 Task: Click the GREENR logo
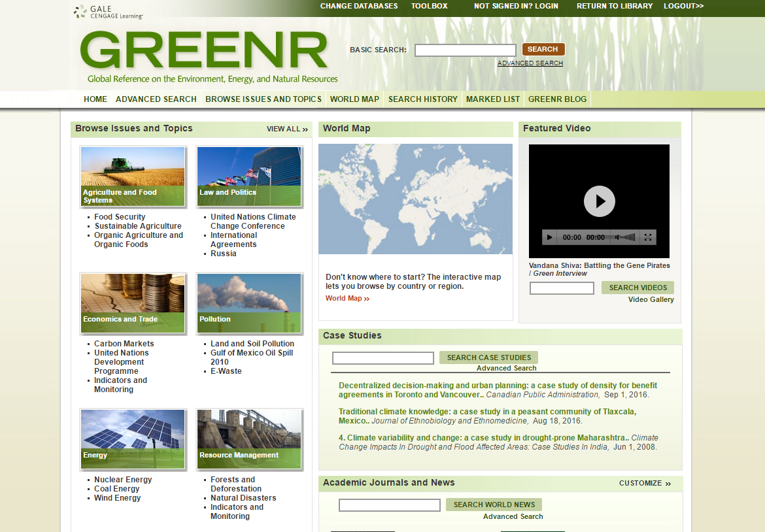point(203,50)
